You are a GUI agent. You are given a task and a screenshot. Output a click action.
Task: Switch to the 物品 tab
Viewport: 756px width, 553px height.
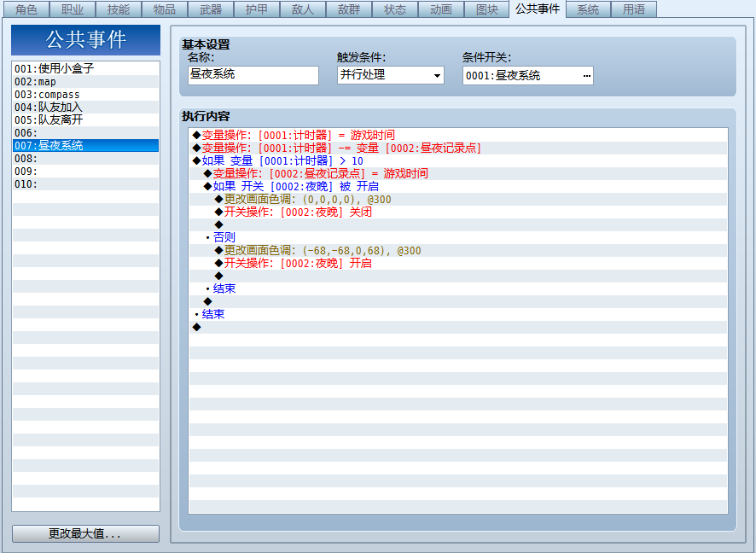coord(165,9)
